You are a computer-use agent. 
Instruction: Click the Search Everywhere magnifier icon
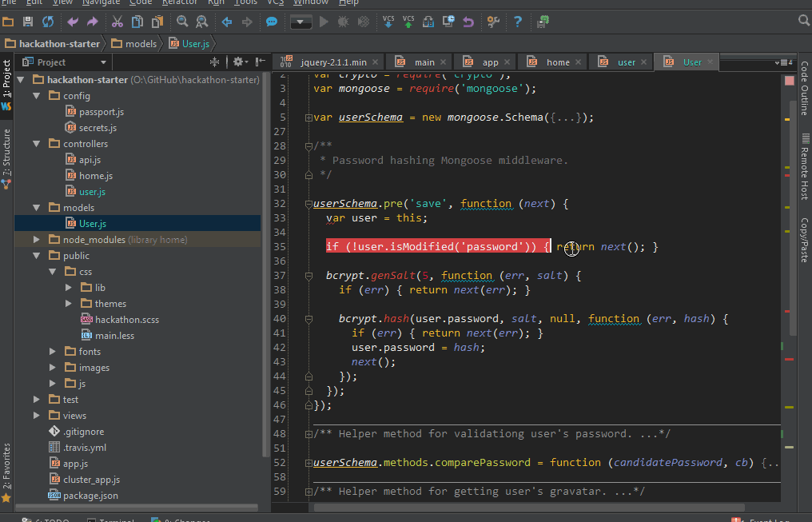(804, 20)
